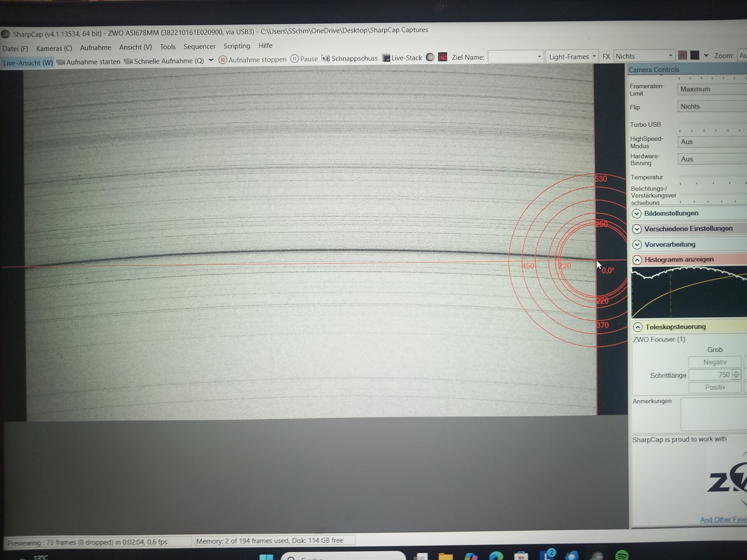
Task: Open the Sequencer menu
Action: 199,46
